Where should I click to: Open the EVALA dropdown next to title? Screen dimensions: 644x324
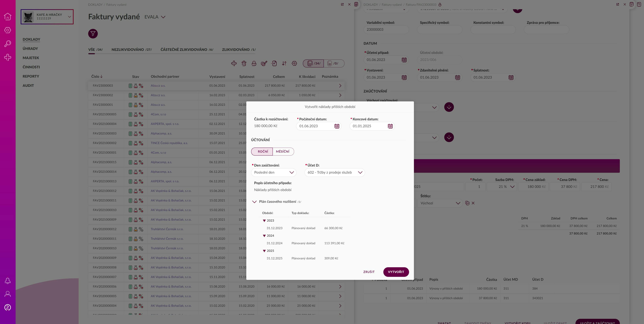[x=155, y=17]
